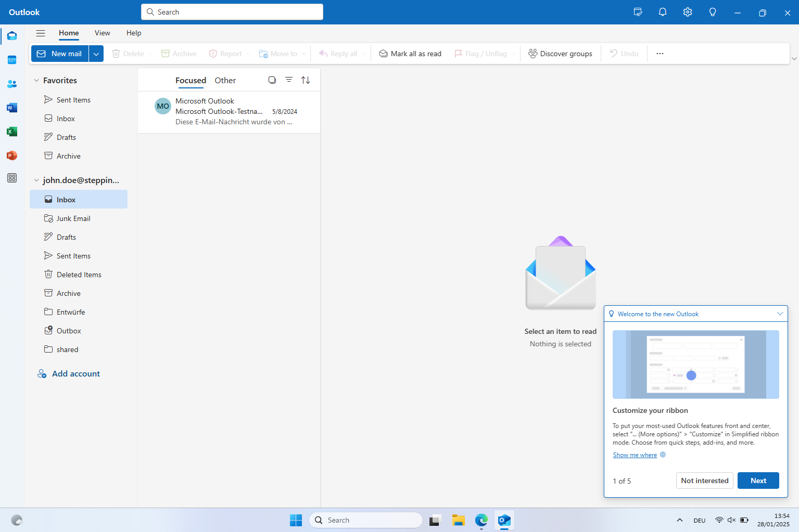
Task: Open PowerPoint from the sidebar
Action: click(x=12, y=155)
